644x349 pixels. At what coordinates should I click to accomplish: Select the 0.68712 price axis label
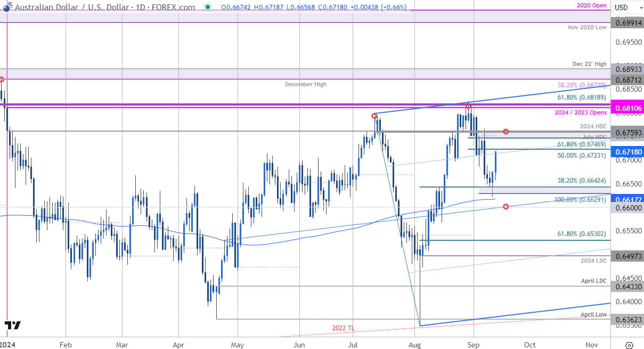(627, 79)
